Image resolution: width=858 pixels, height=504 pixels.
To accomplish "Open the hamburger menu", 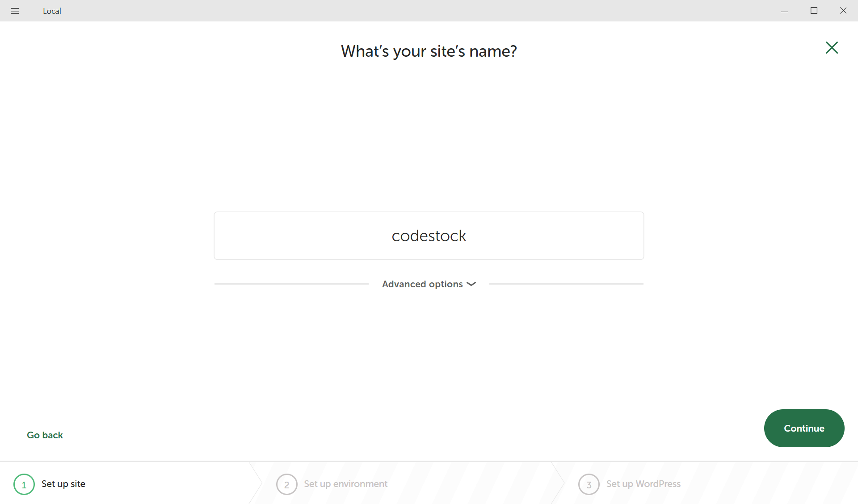I will tap(15, 11).
